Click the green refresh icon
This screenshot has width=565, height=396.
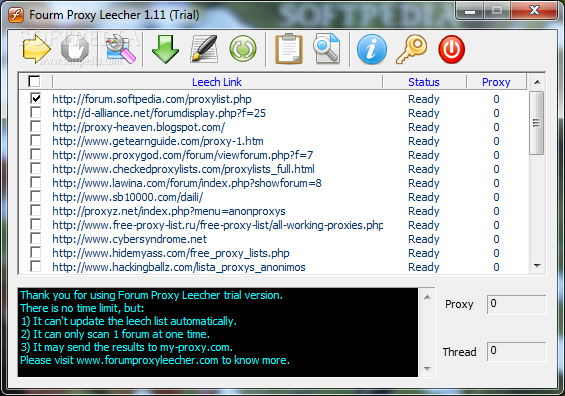click(x=243, y=49)
